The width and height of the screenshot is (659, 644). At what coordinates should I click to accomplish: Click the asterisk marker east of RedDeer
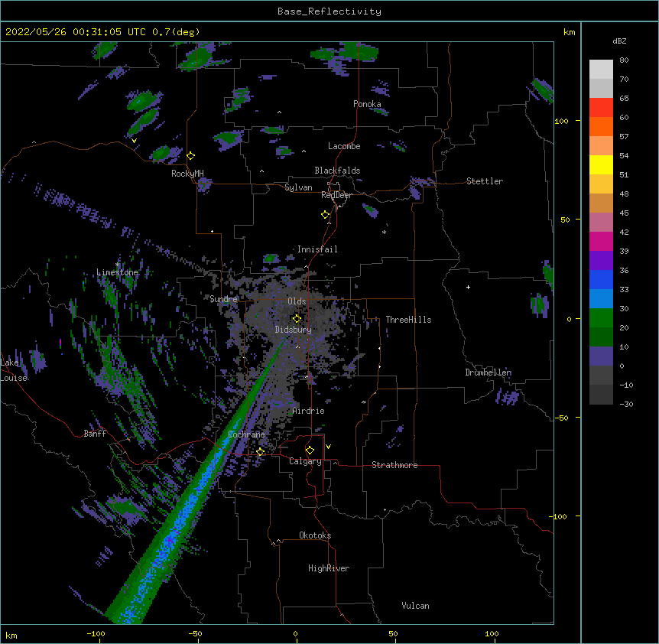(x=384, y=232)
